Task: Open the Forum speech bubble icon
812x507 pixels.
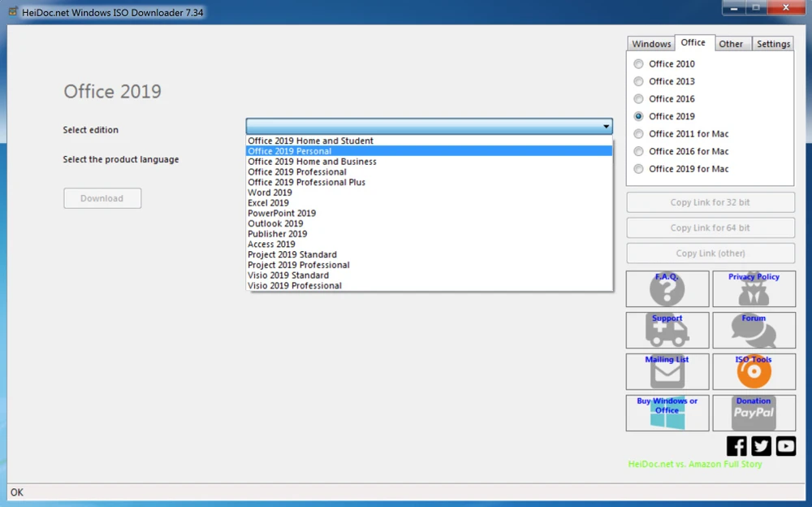Action: point(754,331)
